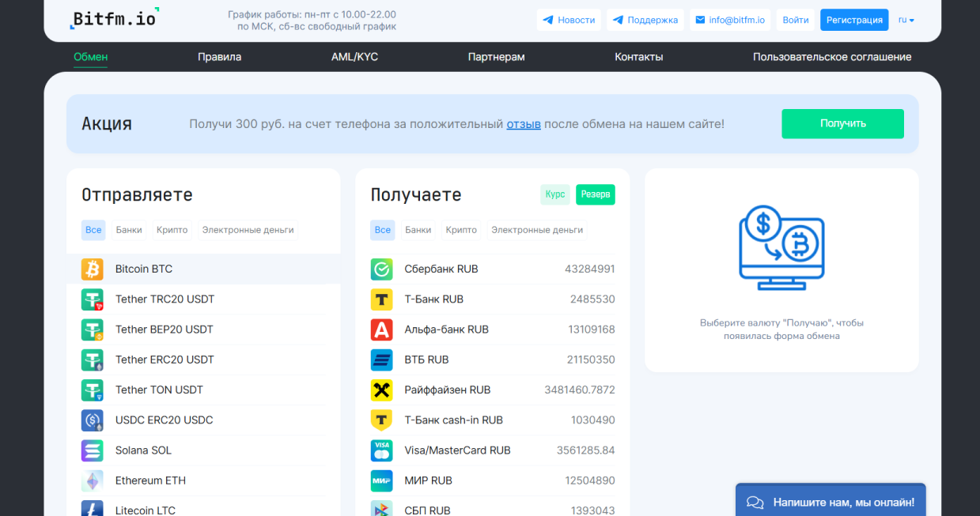
Task: Select Solana SOL label
Action: [144, 450]
